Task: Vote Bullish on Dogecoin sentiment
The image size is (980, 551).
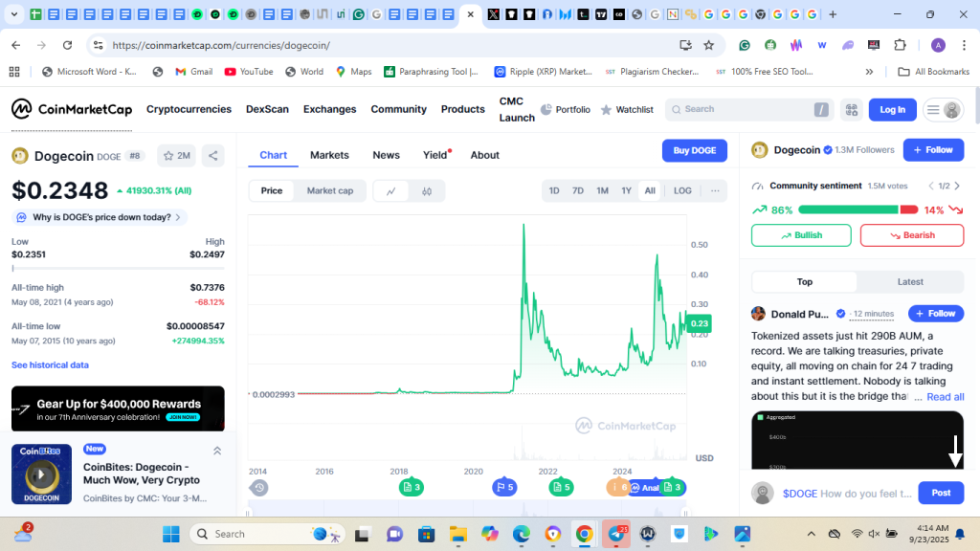Action: 801,235
